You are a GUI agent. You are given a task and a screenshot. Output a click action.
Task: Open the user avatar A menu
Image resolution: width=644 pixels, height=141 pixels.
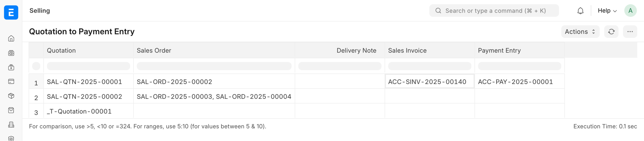point(630,11)
